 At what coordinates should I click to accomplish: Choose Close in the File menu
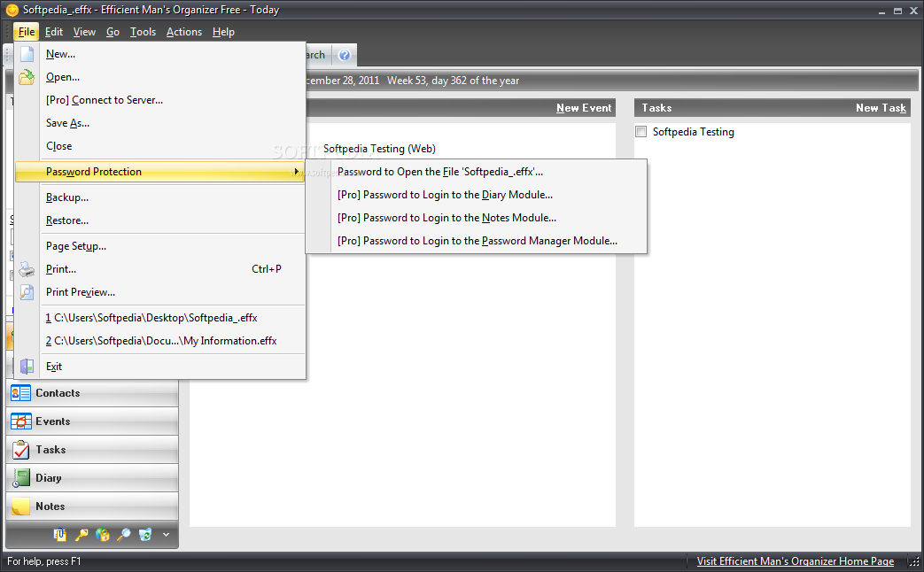click(160, 145)
